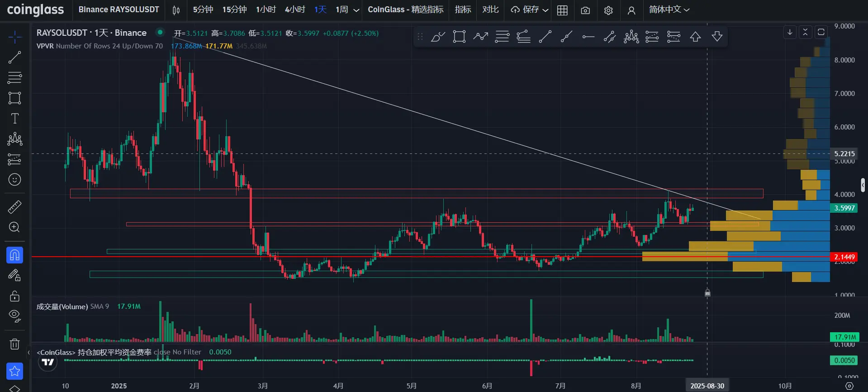Toggle stay in drawing mode pencil-lock
Viewport: 868px width, 392px height.
point(14,275)
